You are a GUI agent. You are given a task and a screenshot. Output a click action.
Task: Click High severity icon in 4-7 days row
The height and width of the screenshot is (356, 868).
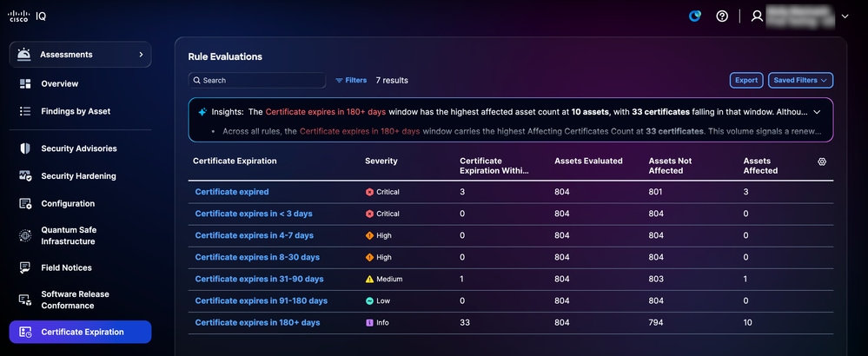click(x=369, y=235)
